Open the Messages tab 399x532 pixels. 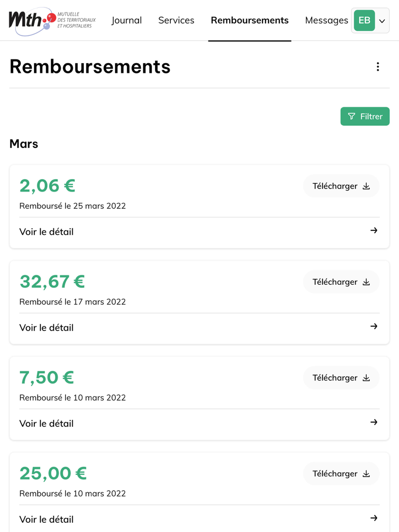click(x=326, y=20)
